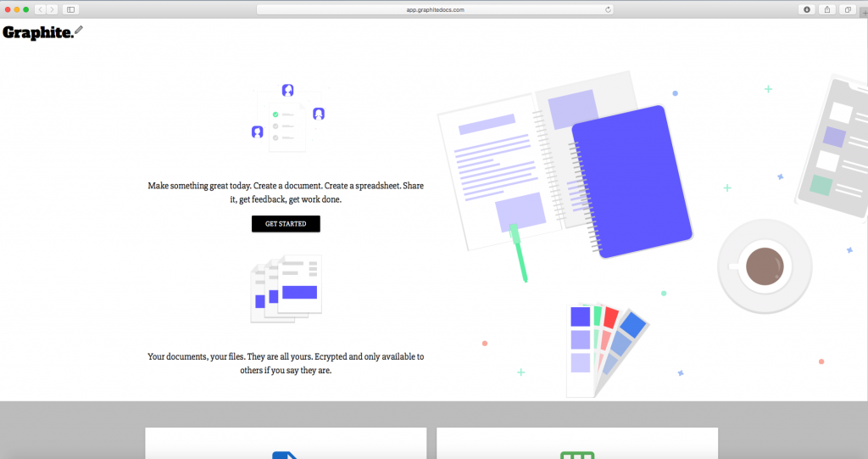The image size is (868, 459).
Task: Click the collaboration checklist illustration
Action: (x=288, y=118)
